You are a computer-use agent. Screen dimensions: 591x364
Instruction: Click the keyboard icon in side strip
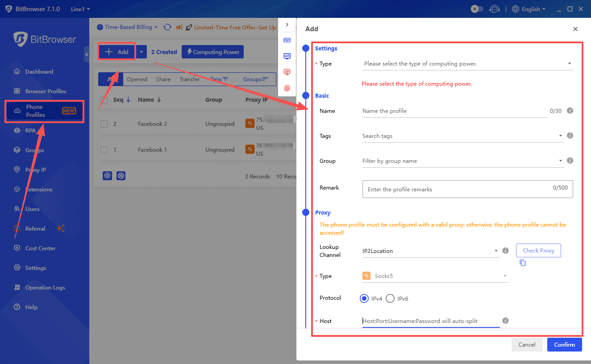pyautogui.click(x=287, y=40)
